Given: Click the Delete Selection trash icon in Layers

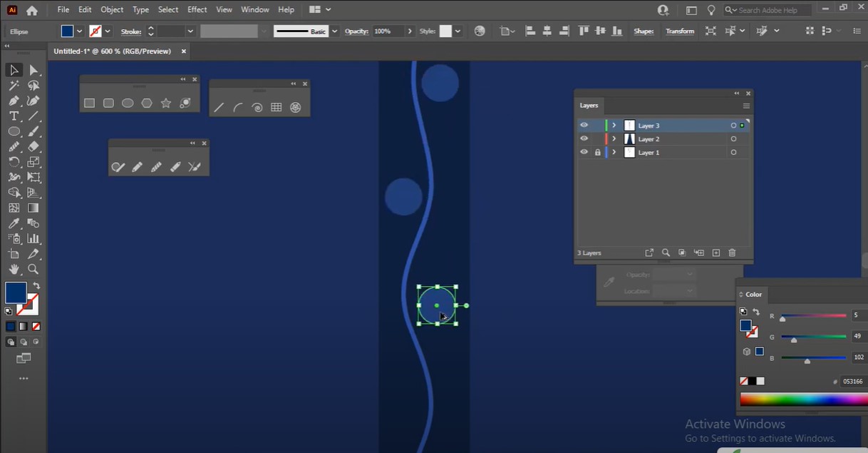Looking at the screenshot, I should 732,253.
